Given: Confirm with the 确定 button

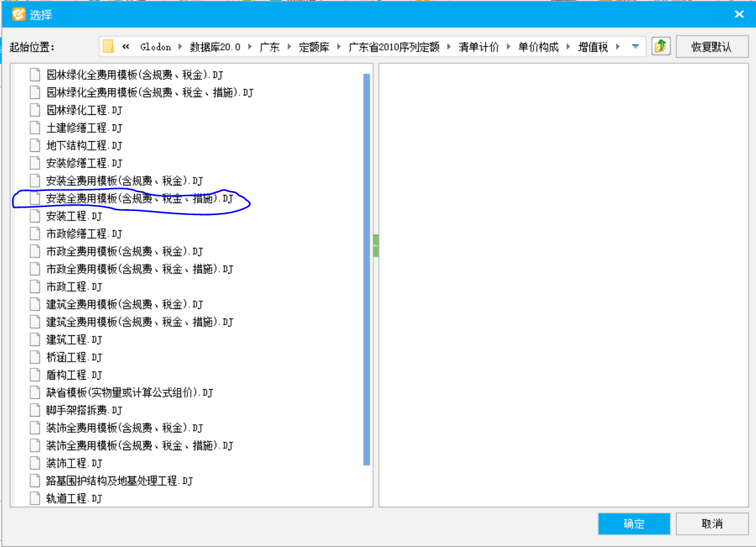Looking at the screenshot, I should coord(634,524).
